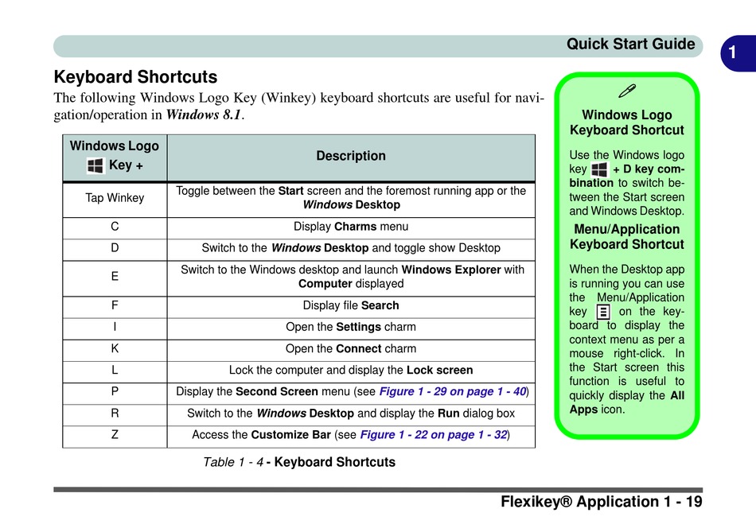The height and width of the screenshot is (532, 756).
Task: Select the 'L' shortcut key cell
Action: click(x=115, y=372)
